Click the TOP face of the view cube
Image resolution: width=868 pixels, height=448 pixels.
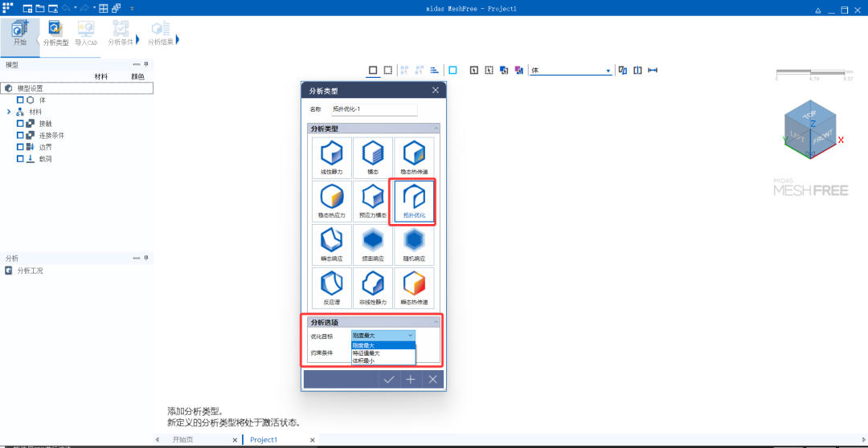(809, 115)
